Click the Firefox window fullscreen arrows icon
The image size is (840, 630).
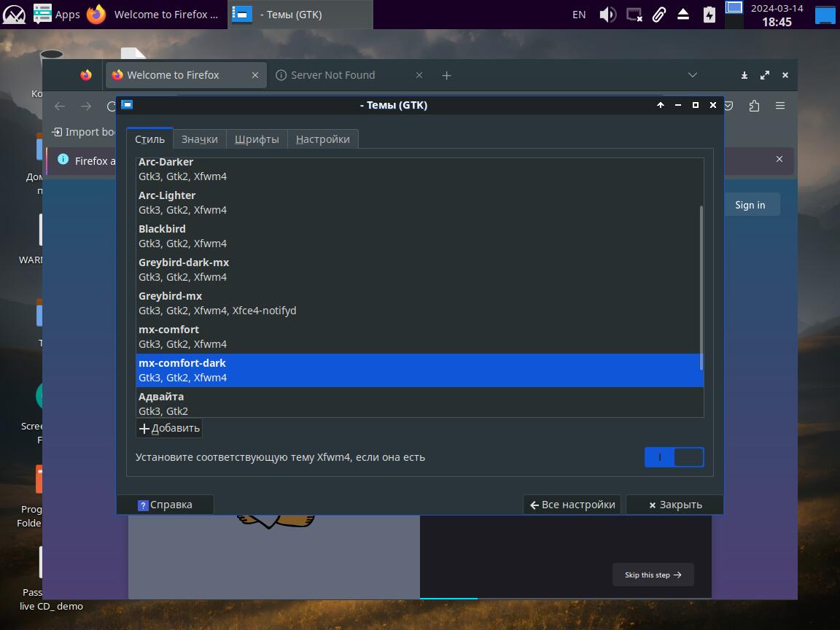pyautogui.click(x=765, y=76)
